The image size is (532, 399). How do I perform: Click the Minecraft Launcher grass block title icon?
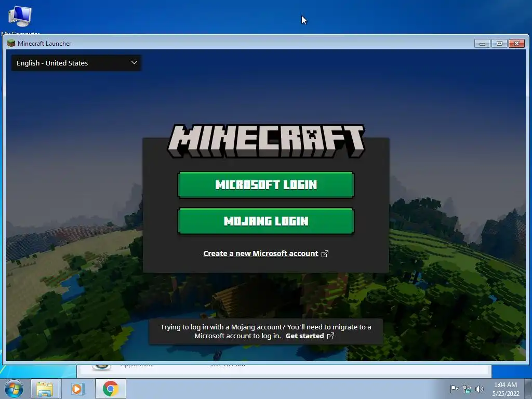pyautogui.click(x=11, y=43)
